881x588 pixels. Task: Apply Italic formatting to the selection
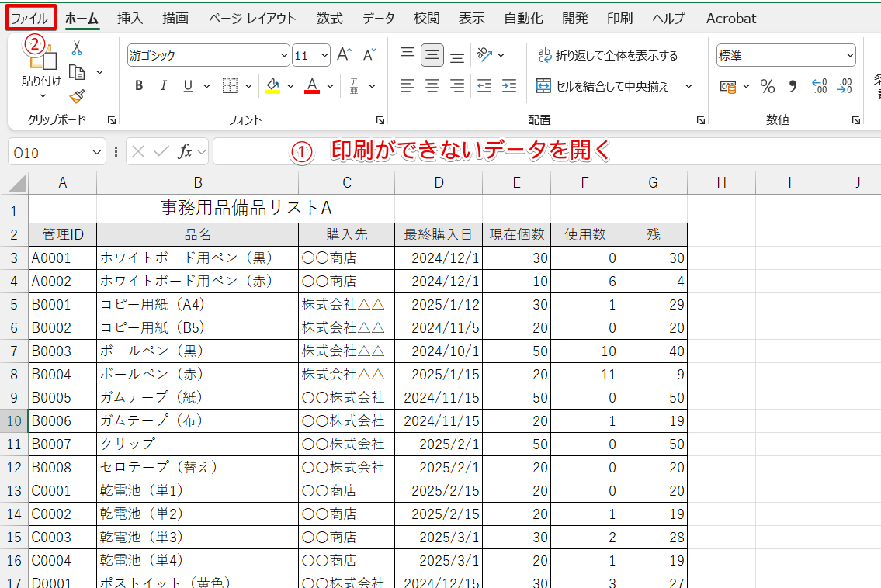(163, 86)
